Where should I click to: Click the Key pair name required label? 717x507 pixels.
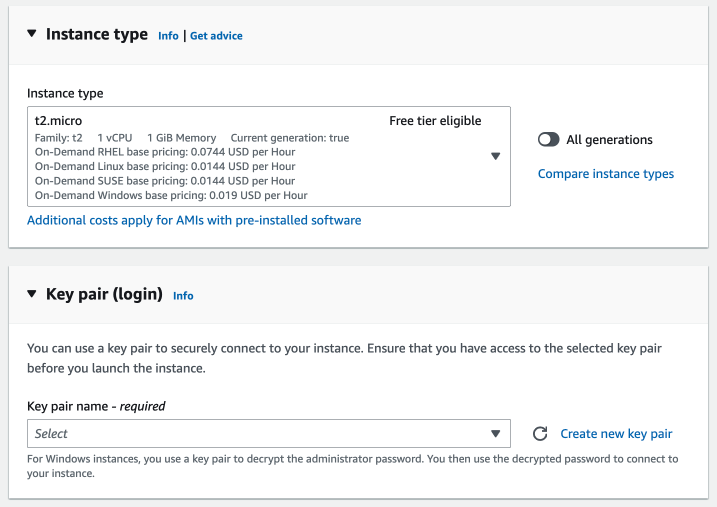(96, 406)
